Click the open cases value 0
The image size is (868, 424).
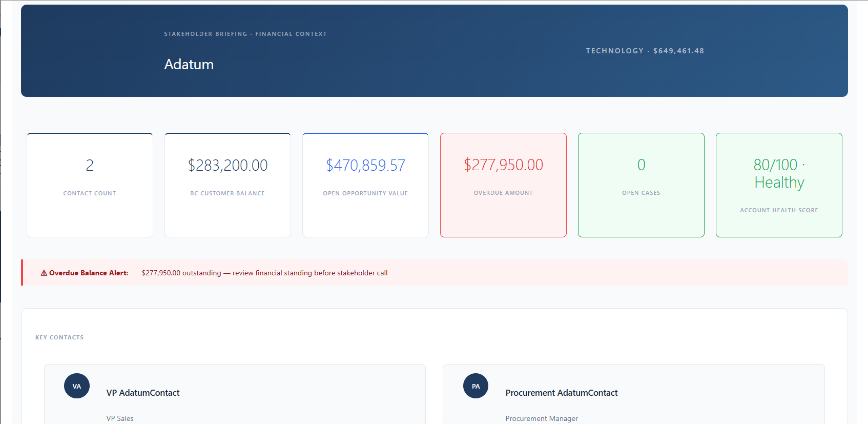click(642, 165)
